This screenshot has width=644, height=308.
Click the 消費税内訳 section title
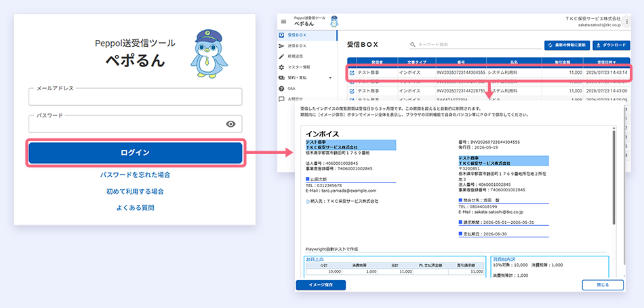503,259
